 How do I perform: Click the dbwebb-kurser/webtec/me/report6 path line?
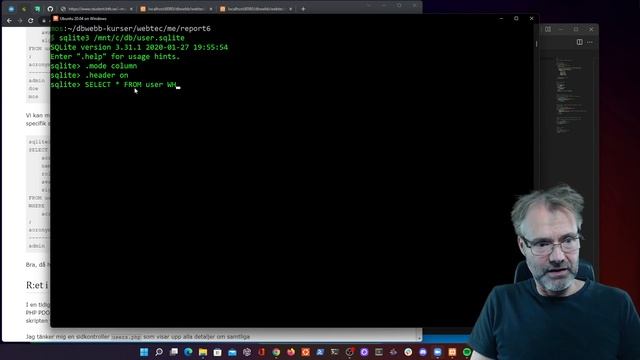(131, 29)
